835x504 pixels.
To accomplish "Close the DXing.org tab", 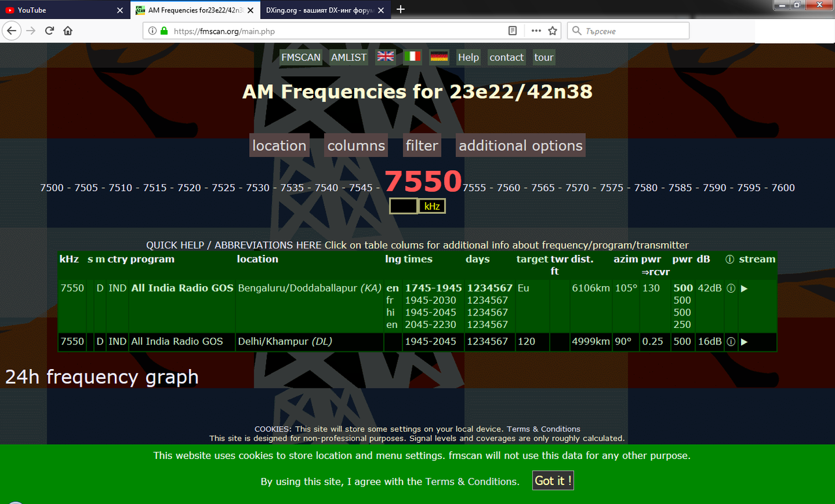I will [x=382, y=10].
